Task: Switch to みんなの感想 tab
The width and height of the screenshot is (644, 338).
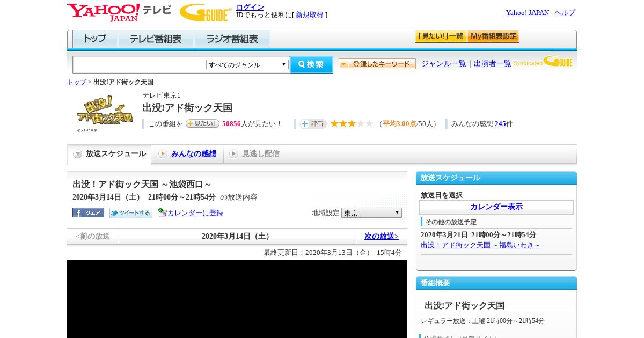Action: [x=194, y=154]
